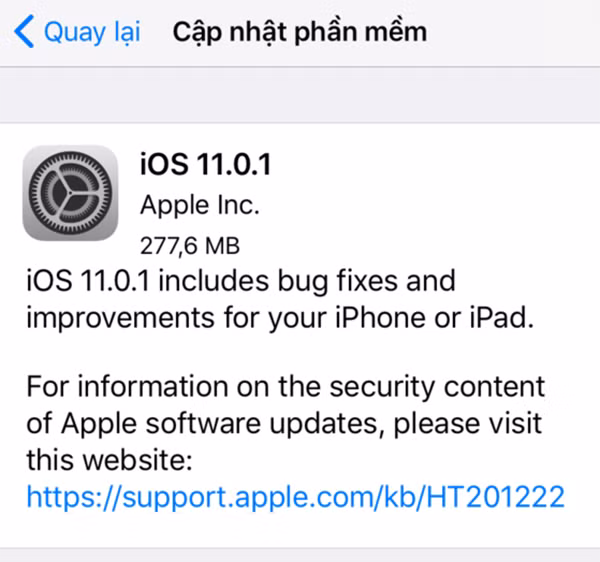Click the gray band below navigation bar

300,95
